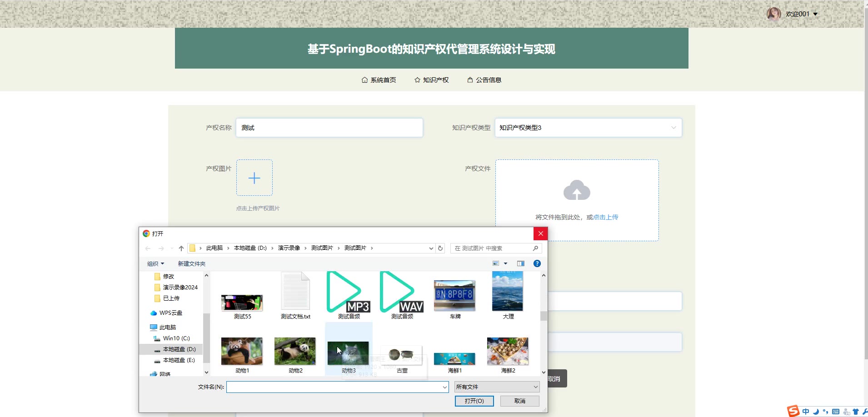Click the scroll-down arrow of the folder tree
The width and height of the screenshot is (868, 417).
(206, 372)
